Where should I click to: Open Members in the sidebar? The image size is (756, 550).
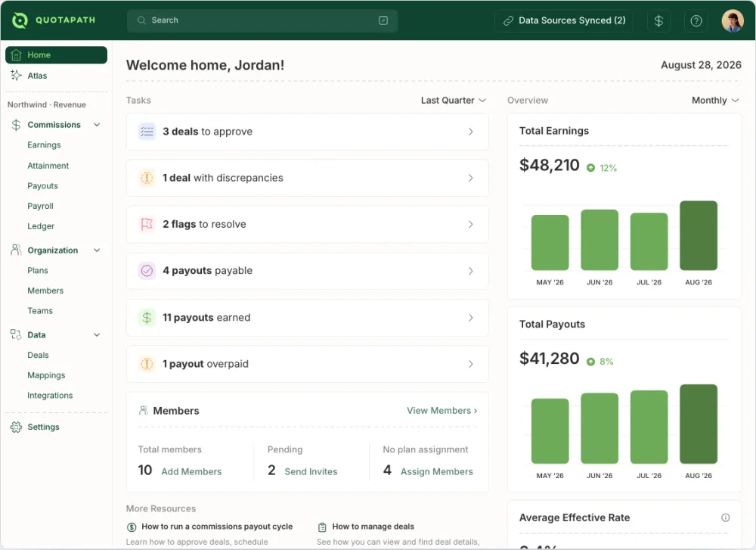tap(45, 291)
